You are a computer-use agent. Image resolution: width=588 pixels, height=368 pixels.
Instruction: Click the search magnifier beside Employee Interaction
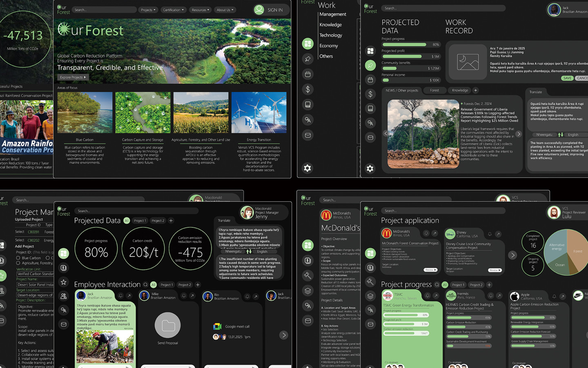[145, 285]
